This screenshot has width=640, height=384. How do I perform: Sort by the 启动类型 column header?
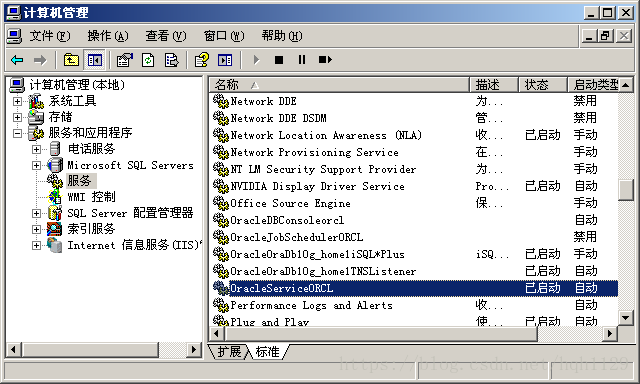tap(593, 85)
